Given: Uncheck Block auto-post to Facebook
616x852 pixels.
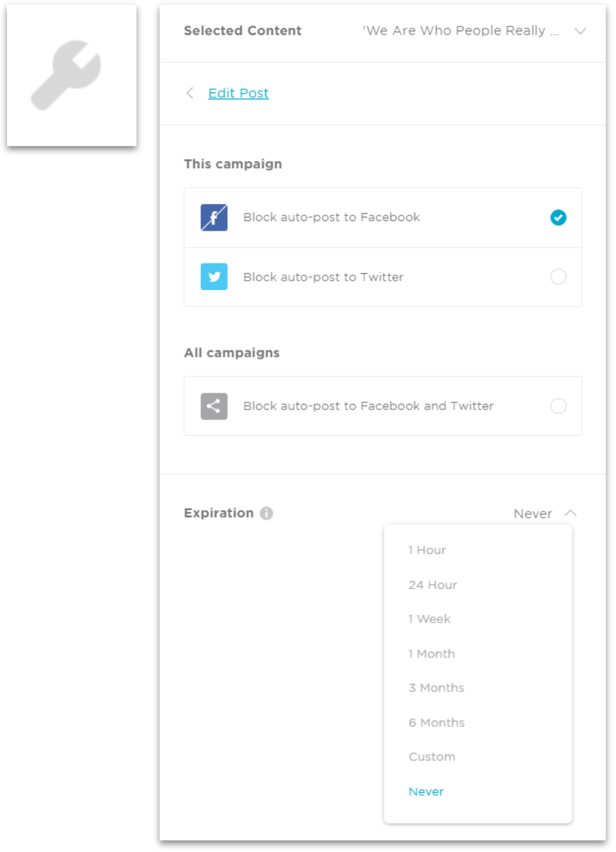Looking at the screenshot, I should click(558, 218).
